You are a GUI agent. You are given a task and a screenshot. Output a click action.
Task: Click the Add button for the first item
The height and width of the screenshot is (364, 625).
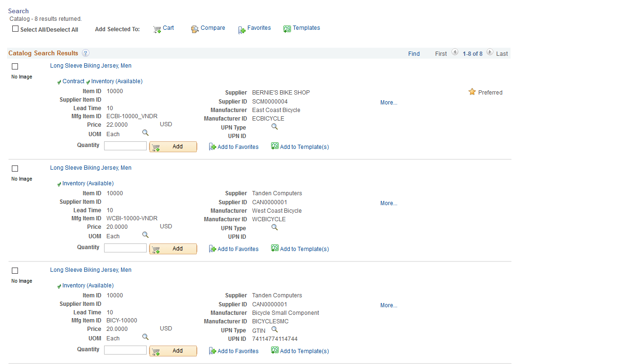[173, 147]
